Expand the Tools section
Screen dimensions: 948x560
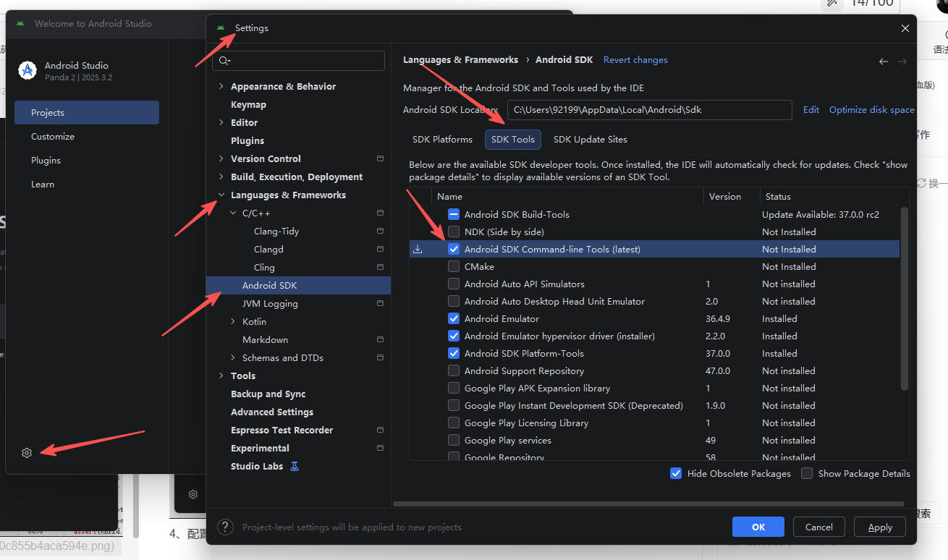[221, 376]
